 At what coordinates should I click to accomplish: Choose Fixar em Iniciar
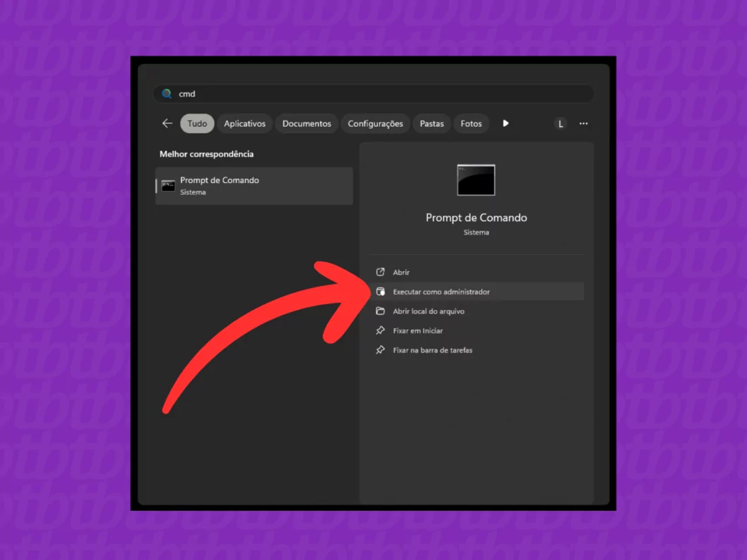(x=477, y=330)
